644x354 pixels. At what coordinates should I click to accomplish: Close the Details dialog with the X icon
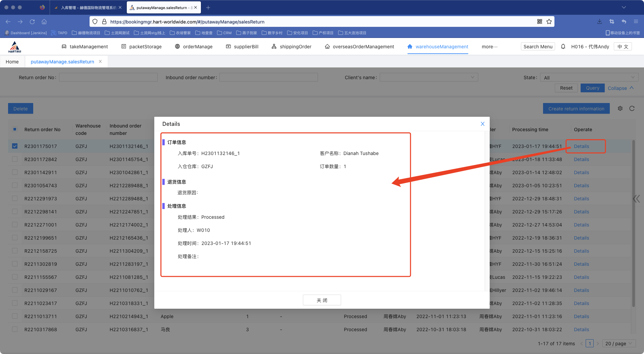pyautogui.click(x=482, y=124)
